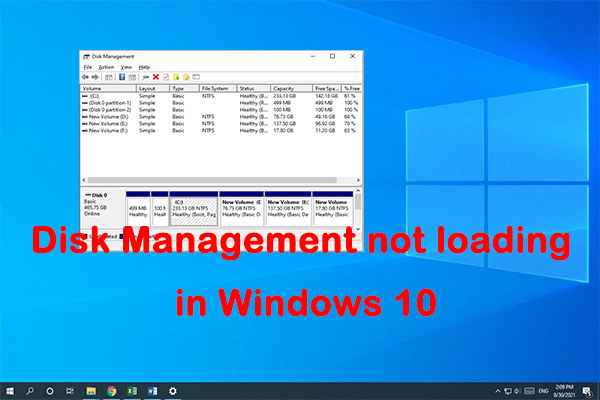Viewport: 600px width, 400px height.
Task: Sort by the Layout column header
Action: point(153,88)
